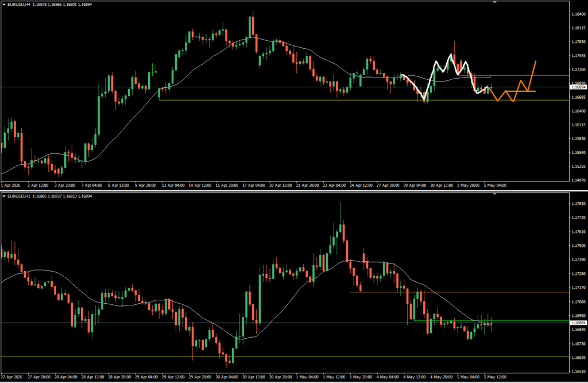This screenshot has height=383, width=588.
Task: Click the H4 chart shift triangle marker
Action: [494, 2]
